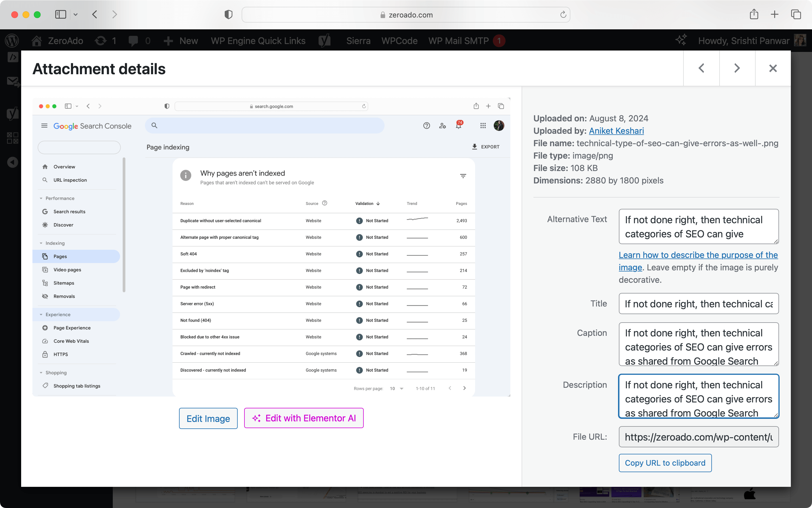The width and height of the screenshot is (812, 508).
Task: Open the comments bubble icon
Action: point(133,41)
